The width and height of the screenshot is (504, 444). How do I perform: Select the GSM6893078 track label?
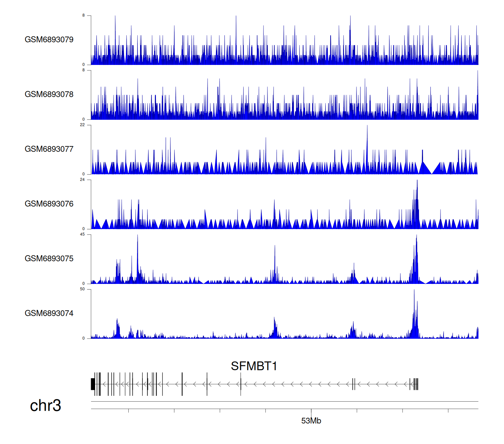49,95
